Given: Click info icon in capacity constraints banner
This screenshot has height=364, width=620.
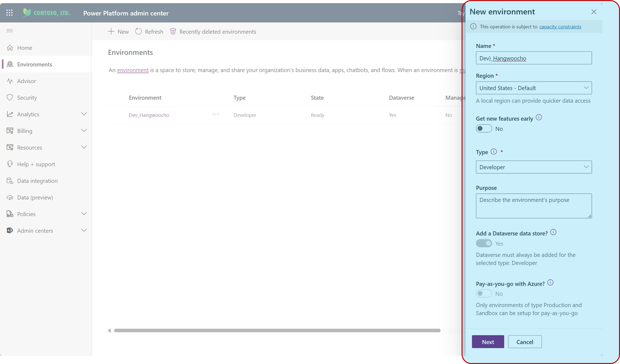Looking at the screenshot, I should point(473,26).
